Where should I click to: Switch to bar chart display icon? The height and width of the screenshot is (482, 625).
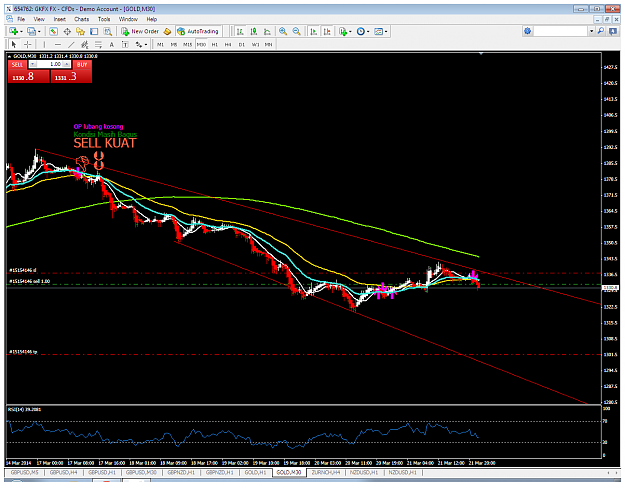(x=240, y=31)
